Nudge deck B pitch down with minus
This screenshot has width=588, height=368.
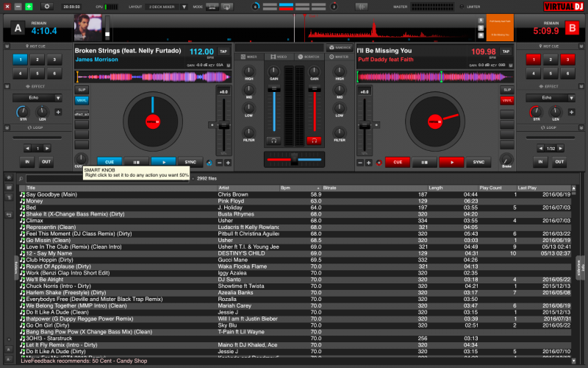(x=360, y=163)
